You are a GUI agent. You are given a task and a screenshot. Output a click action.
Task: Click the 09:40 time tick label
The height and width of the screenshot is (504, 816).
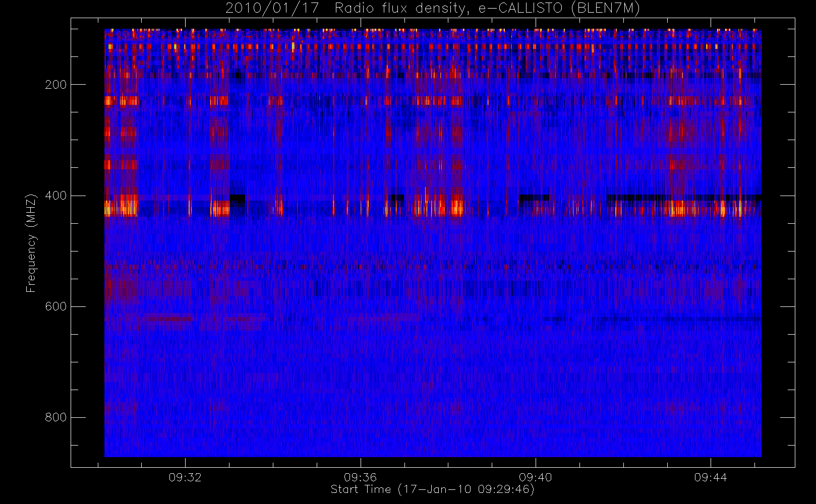coord(536,477)
